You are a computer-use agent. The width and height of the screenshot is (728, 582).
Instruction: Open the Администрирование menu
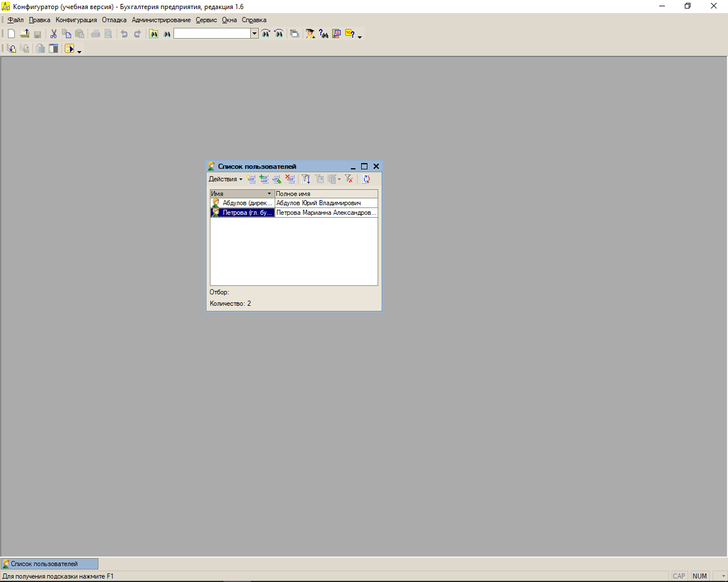click(x=161, y=20)
